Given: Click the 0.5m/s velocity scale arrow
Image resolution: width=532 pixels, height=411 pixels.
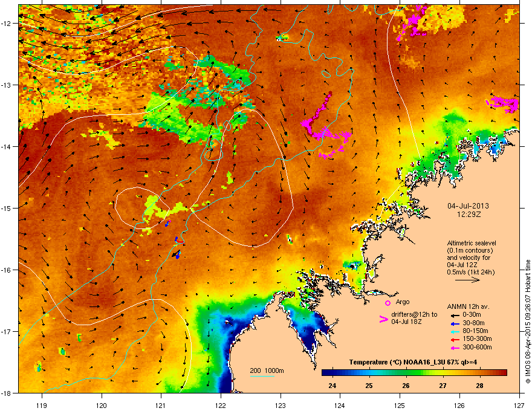Looking at the screenshot, I should [x=467, y=280].
